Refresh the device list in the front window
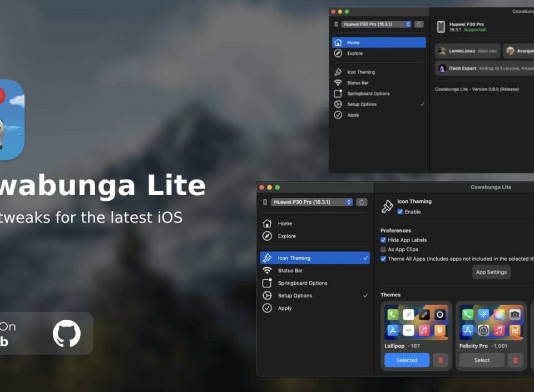The image size is (534, 392). [x=362, y=202]
